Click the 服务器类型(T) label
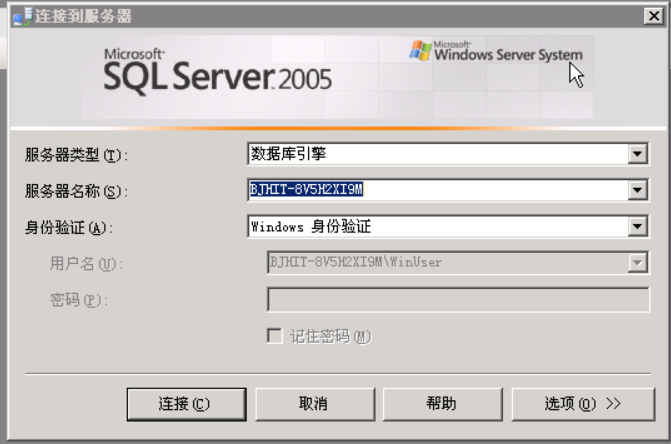This screenshot has height=444, width=671. tap(76, 155)
